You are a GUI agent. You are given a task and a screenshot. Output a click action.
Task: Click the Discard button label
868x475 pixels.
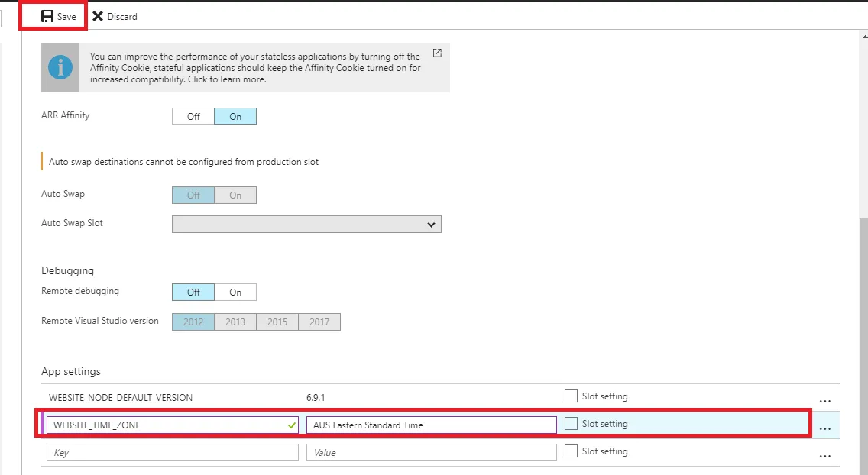click(122, 17)
